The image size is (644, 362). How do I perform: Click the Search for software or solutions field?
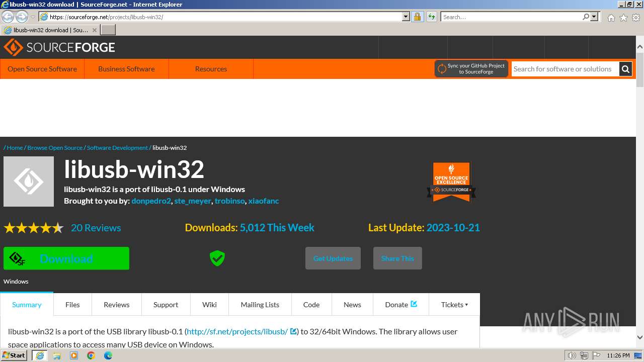566,69
